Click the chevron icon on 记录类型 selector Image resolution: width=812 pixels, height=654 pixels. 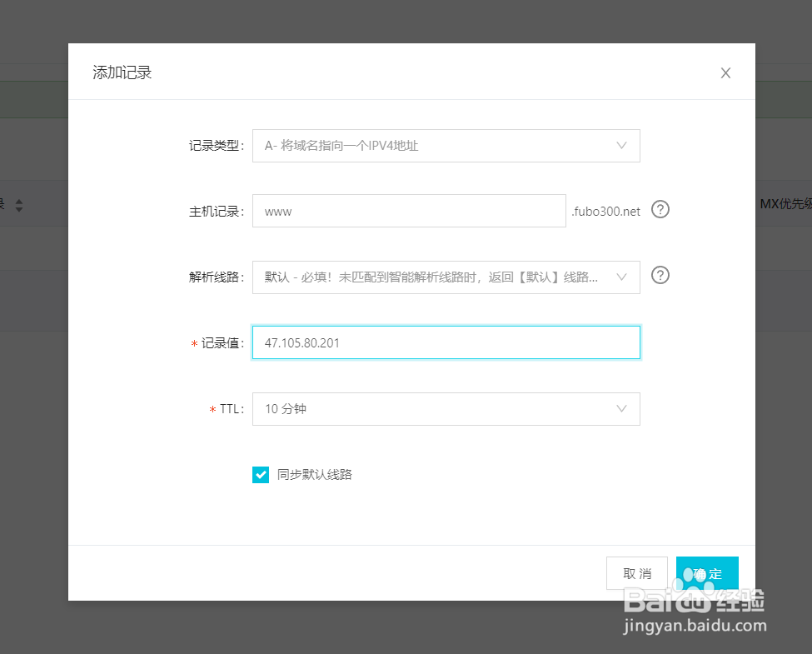click(x=621, y=145)
